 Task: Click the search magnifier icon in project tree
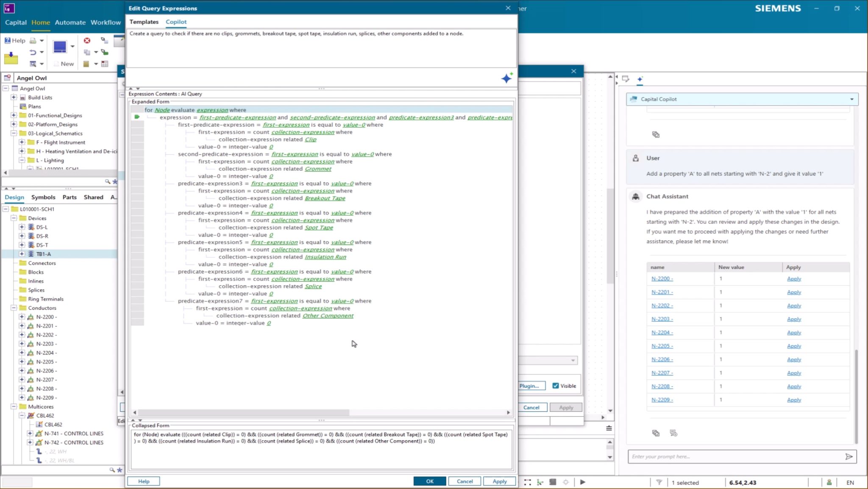pos(108,182)
